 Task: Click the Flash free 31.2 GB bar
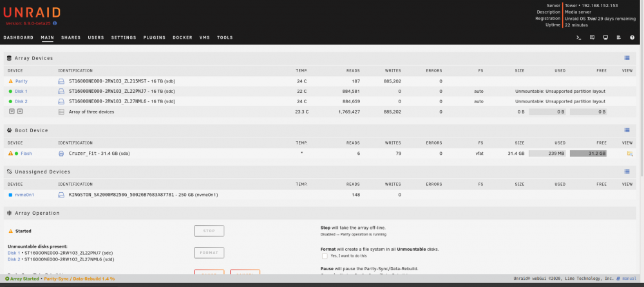click(588, 153)
